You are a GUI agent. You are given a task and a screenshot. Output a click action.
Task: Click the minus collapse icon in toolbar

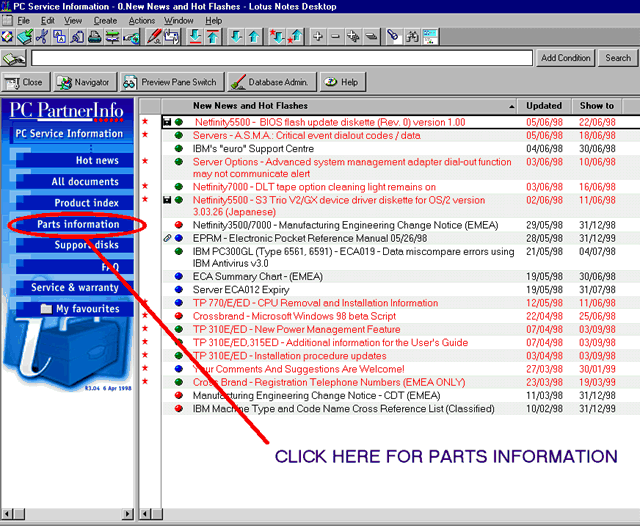click(335, 37)
